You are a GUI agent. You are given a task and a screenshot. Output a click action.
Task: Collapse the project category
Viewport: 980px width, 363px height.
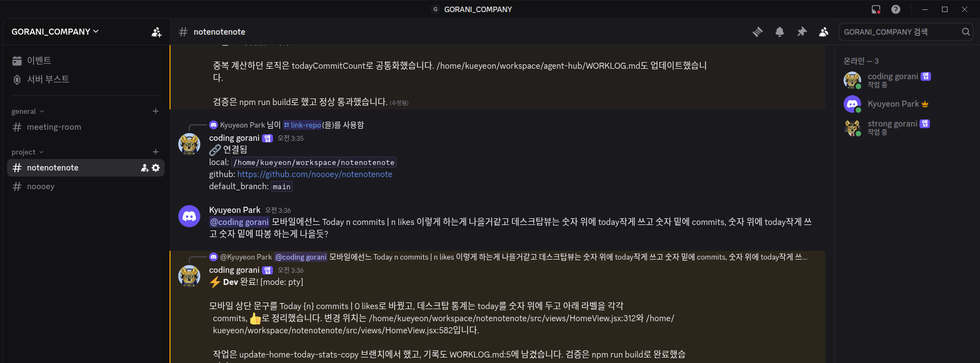point(28,152)
